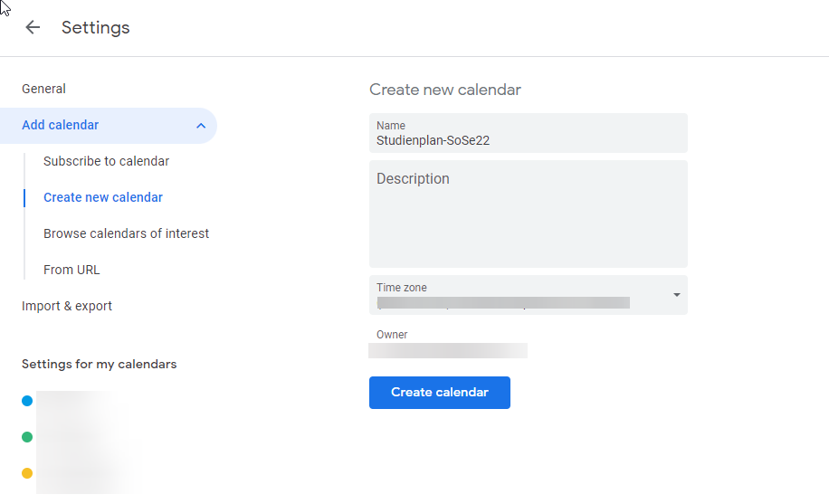Open the General settings section
The image size is (829, 504).
tap(43, 89)
